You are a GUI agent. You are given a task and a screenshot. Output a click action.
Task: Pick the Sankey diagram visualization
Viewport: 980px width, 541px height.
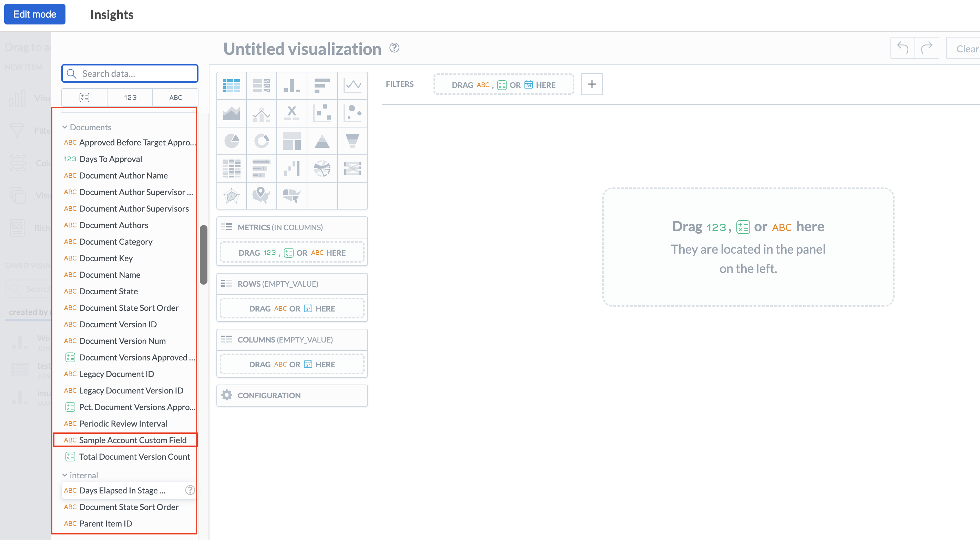point(352,168)
